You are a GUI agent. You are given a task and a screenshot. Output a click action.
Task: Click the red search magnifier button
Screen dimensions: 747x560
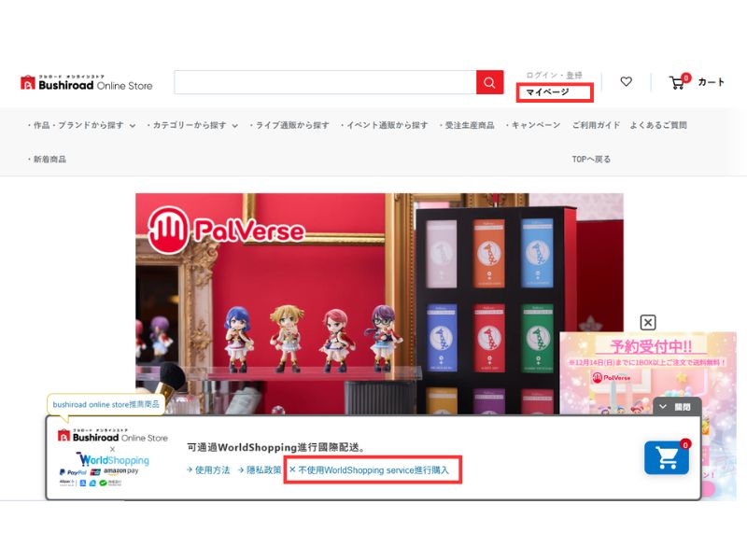coord(489,82)
